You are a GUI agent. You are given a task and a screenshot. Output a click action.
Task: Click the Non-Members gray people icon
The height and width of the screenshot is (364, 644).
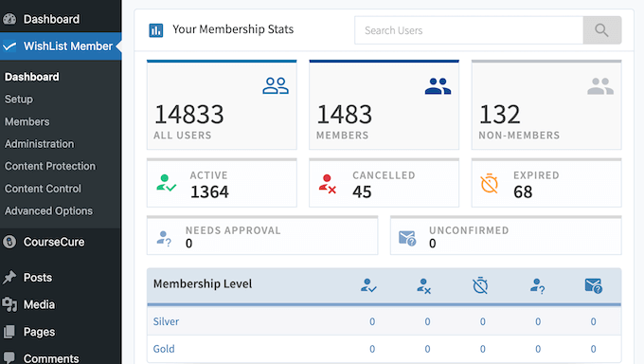click(600, 86)
